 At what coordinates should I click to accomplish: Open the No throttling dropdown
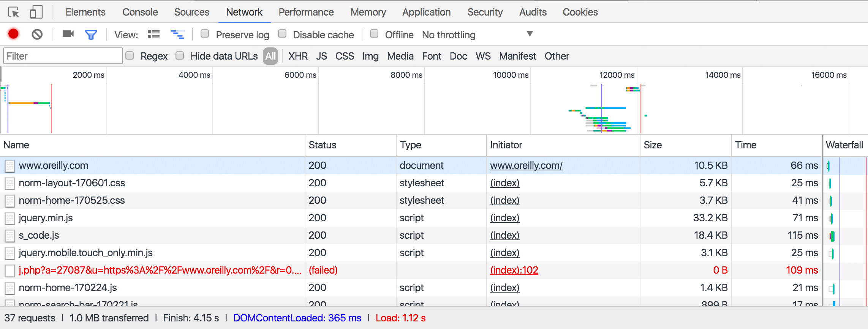coord(477,35)
